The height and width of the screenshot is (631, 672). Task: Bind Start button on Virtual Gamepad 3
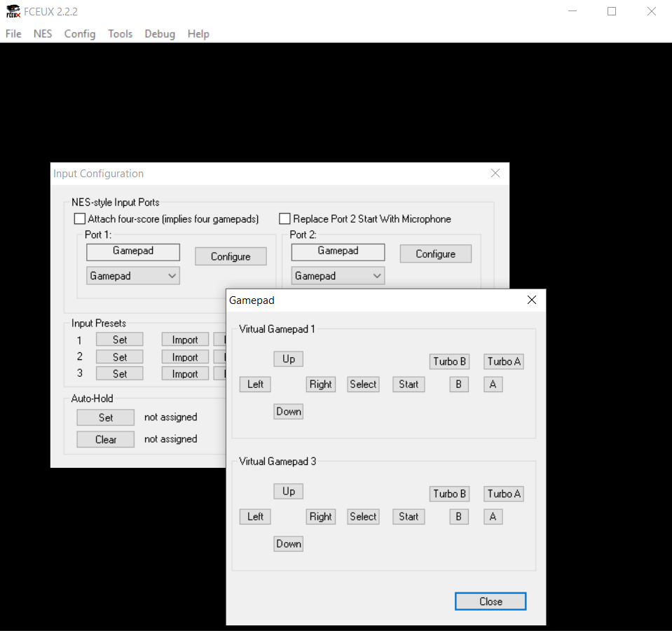(409, 517)
